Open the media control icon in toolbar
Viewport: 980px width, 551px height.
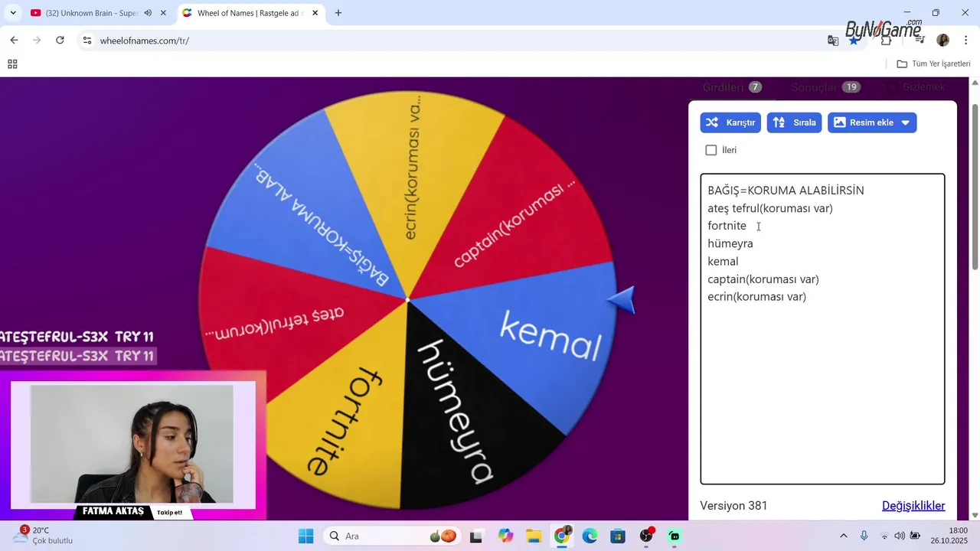click(920, 40)
